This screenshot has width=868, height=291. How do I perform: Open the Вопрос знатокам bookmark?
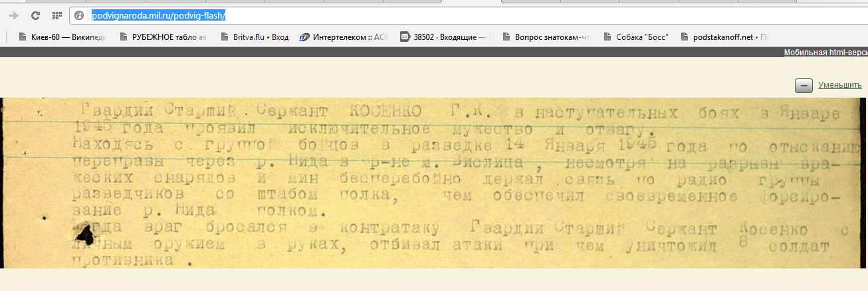tap(552, 37)
